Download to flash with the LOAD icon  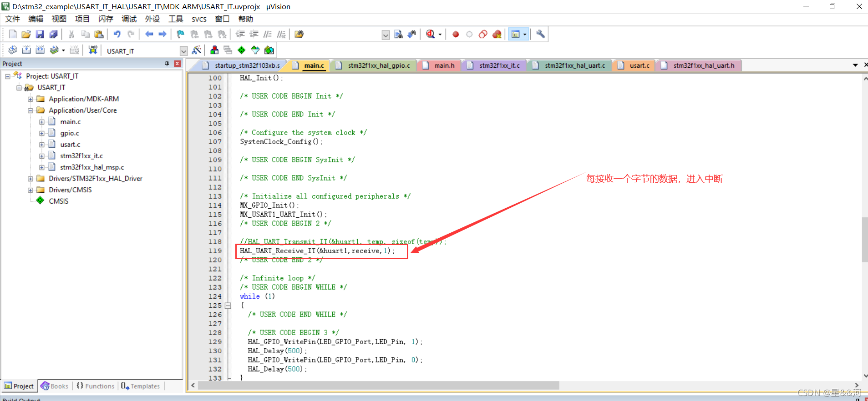click(93, 50)
